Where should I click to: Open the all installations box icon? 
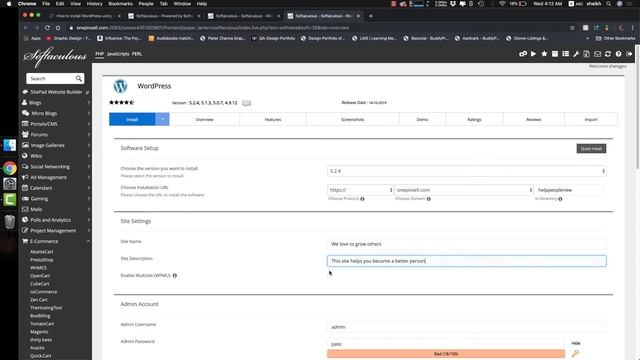click(555, 54)
